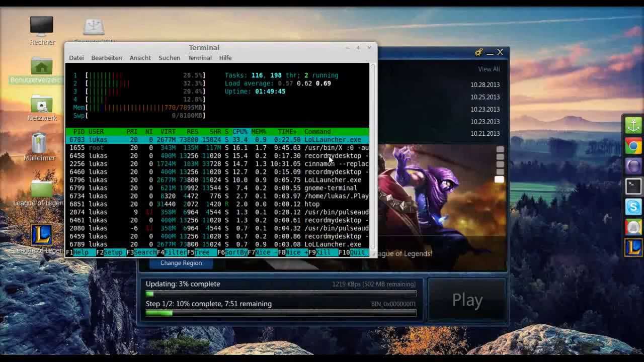This screenshot has height=362, width=644.
Task: Open the USB drive desktop icon
Action: click(x=94, y=28)
